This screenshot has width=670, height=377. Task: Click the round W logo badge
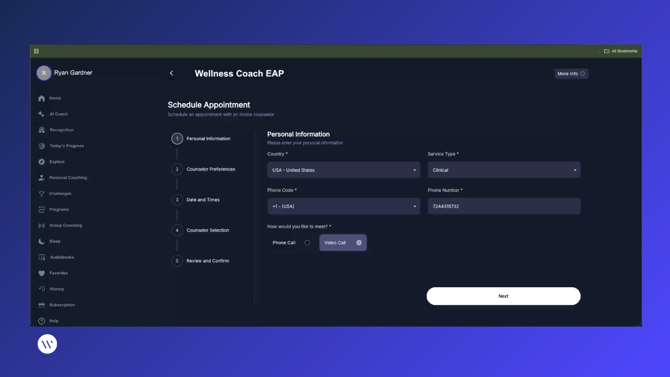[x=47, y=344]
